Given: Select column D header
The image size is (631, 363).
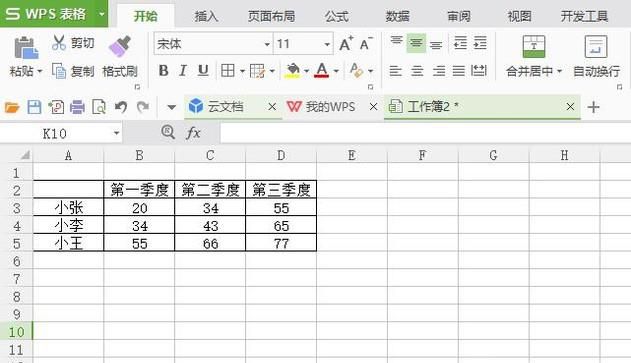Looking at the screenshot, I should (x=281, y=155).
